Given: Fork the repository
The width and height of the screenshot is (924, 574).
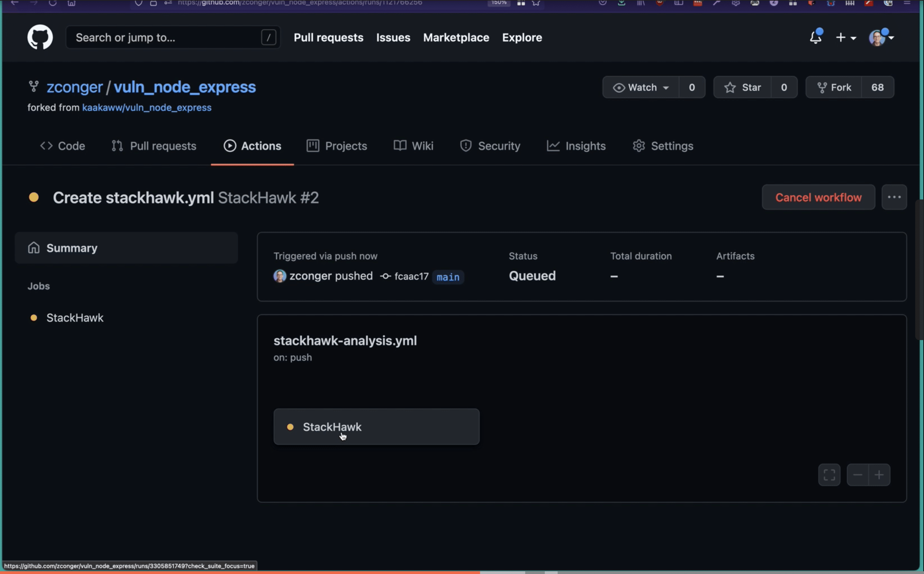Looking at the screenshot, I should (834, 87).
